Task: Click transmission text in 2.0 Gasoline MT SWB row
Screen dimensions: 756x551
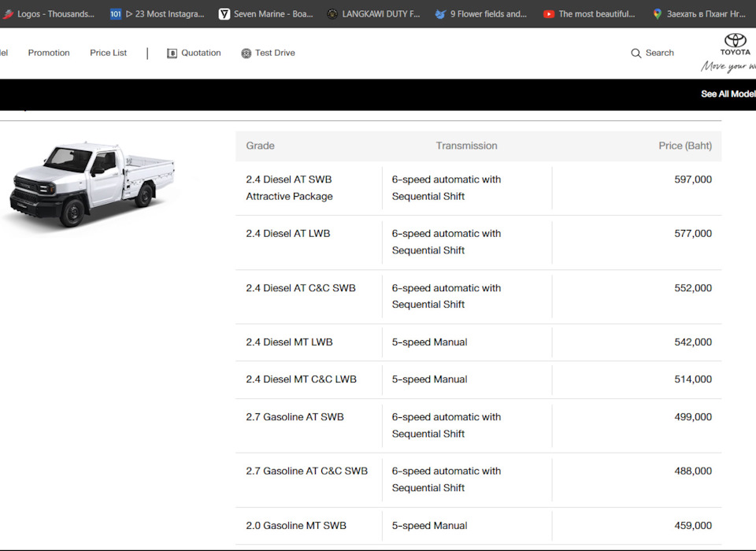Action: pos(429,525)
